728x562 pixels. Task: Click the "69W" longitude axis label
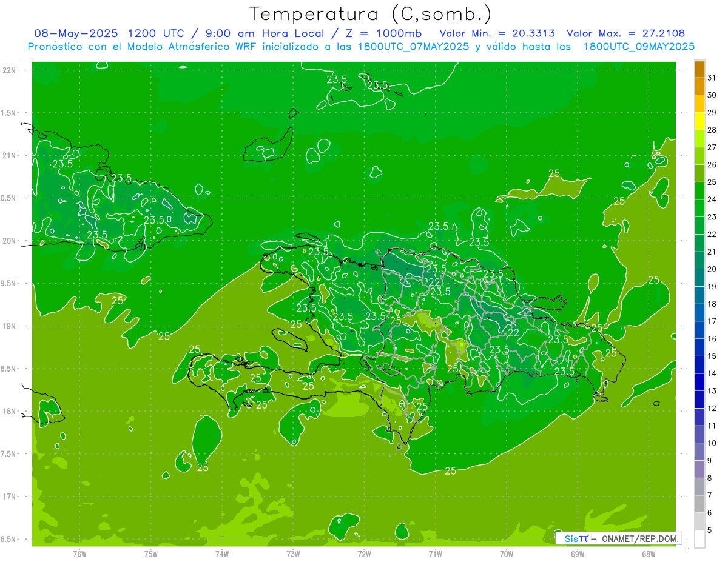click(x=578, y=554)
